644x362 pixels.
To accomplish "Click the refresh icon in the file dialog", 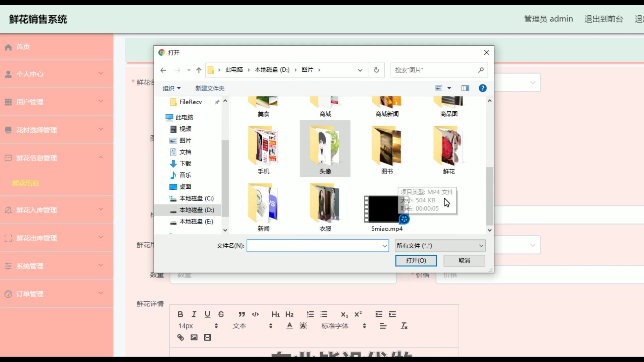I will pos(376,70).
